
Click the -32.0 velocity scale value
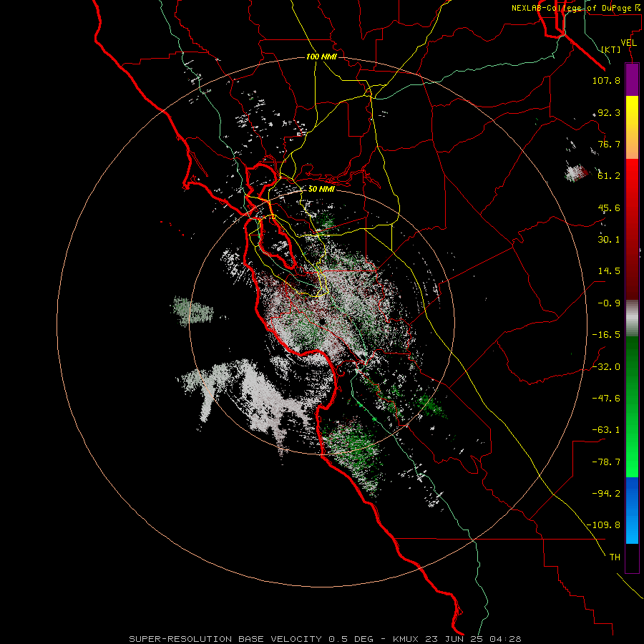pos(606,367)
